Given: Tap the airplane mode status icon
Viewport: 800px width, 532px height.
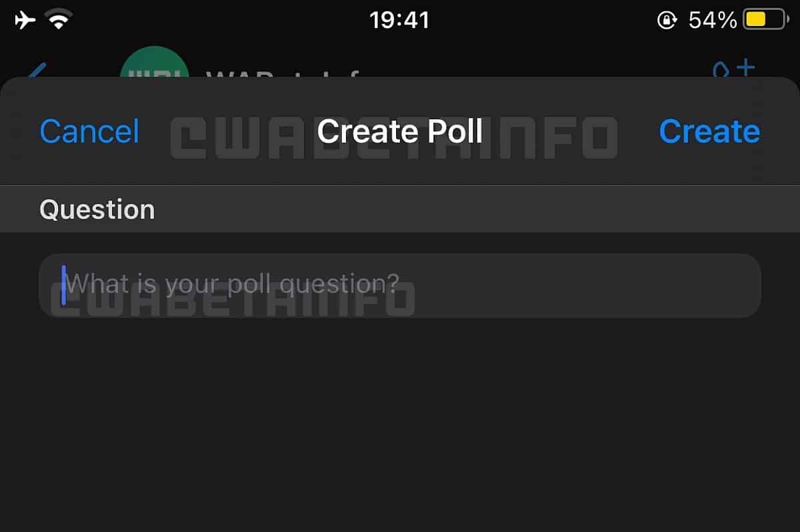Looking at the screenshot, I should pyautogui.click(x=25, y=20).
